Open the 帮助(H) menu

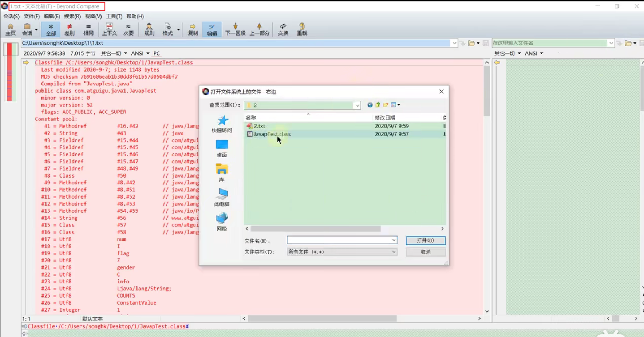[135, 16]
